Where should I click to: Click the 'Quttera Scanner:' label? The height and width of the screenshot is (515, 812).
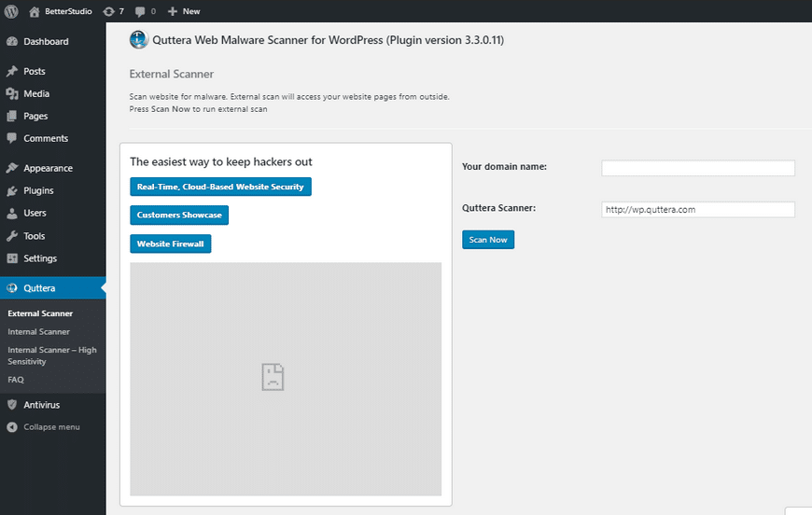click(x=498, y=208)
